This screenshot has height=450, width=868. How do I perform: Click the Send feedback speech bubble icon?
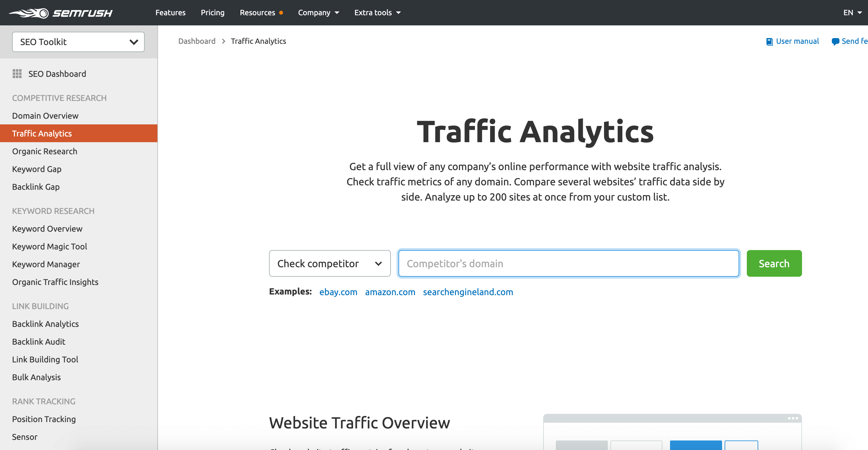(835, 42)
